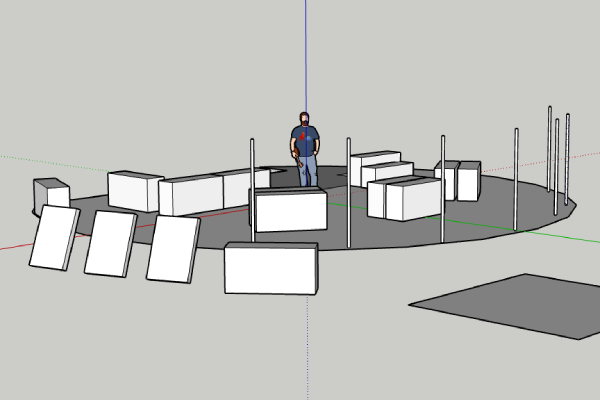The width and height of the screenshot is (600, 400).
Task: Select the middle leaning white panel
Action: 110,243
